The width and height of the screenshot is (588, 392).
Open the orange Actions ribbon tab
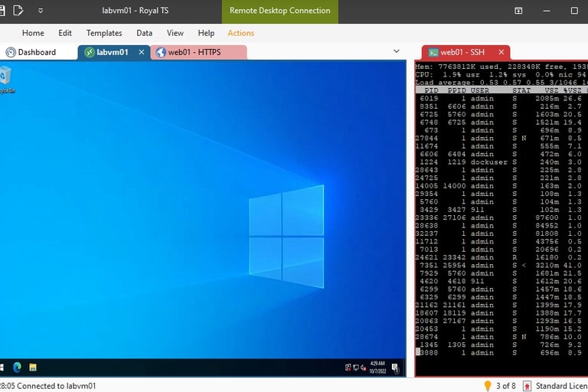[x=240, y=33]
